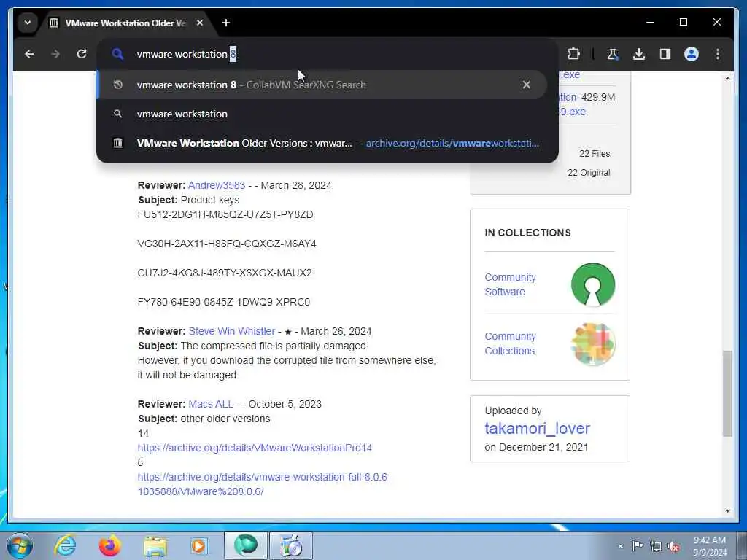Viewport: 747px width, 560px height.
Task: Click the installer disc icon in the taskbar
Action: (x=291, y=545)
